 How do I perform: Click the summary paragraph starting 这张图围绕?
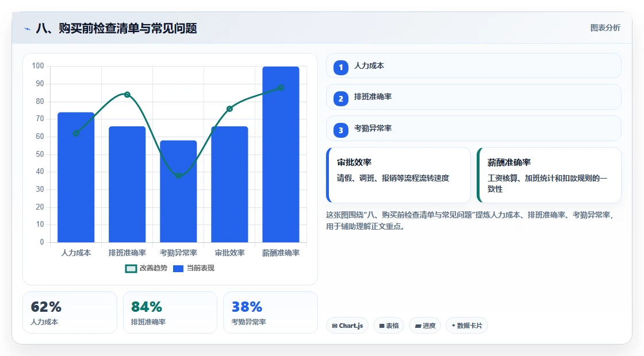[469, 220]
